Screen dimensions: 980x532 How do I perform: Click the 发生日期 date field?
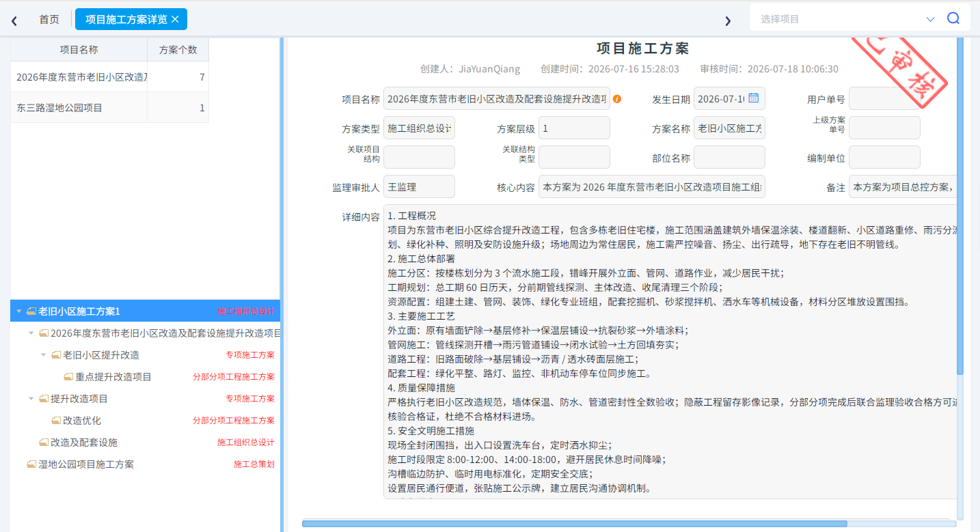click(729, 98)
